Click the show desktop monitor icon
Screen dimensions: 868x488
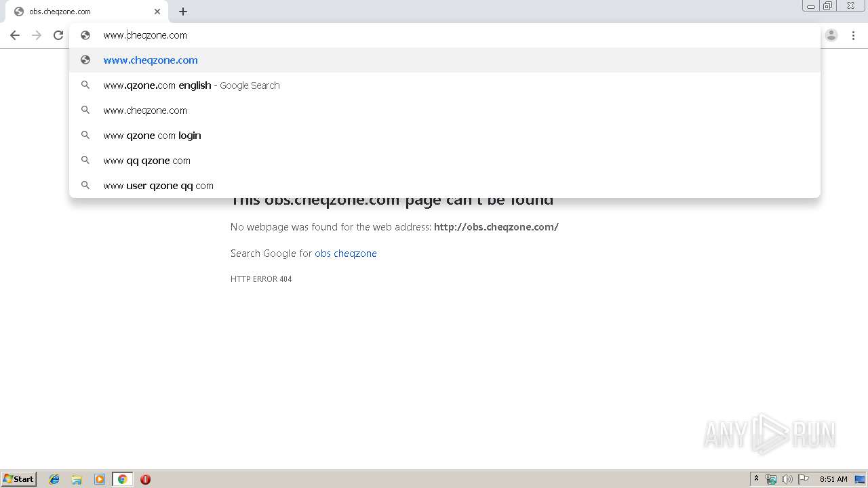click(x=861, y=479)
